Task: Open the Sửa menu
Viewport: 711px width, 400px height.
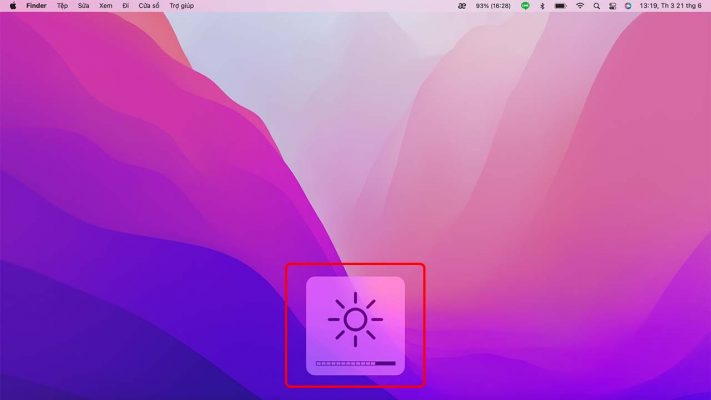Action: 84,6
